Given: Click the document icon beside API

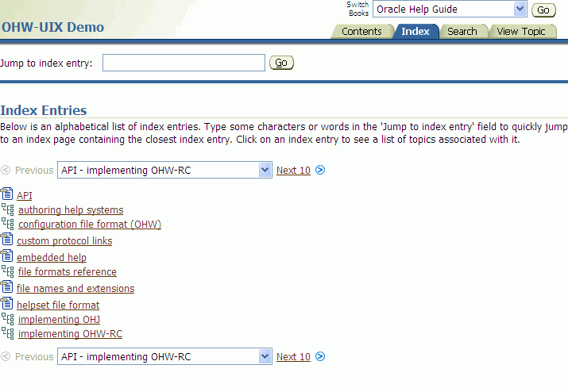Looking at the screenshot, I should (x=7, y=194).
